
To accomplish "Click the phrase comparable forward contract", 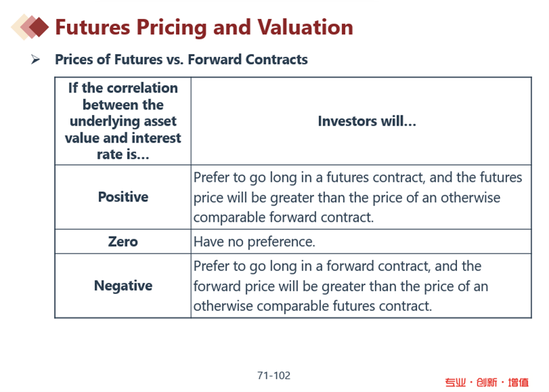I will pos(283,218).
